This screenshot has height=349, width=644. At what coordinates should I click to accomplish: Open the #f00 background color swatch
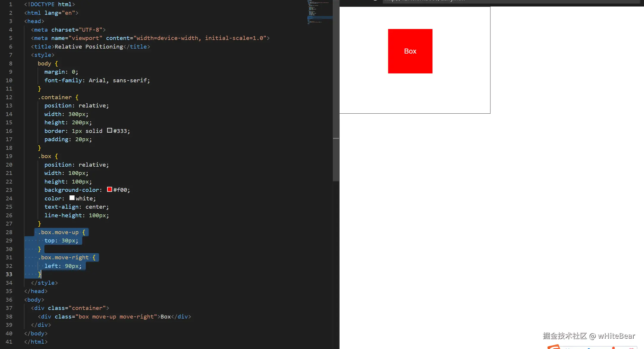[109, 189]
